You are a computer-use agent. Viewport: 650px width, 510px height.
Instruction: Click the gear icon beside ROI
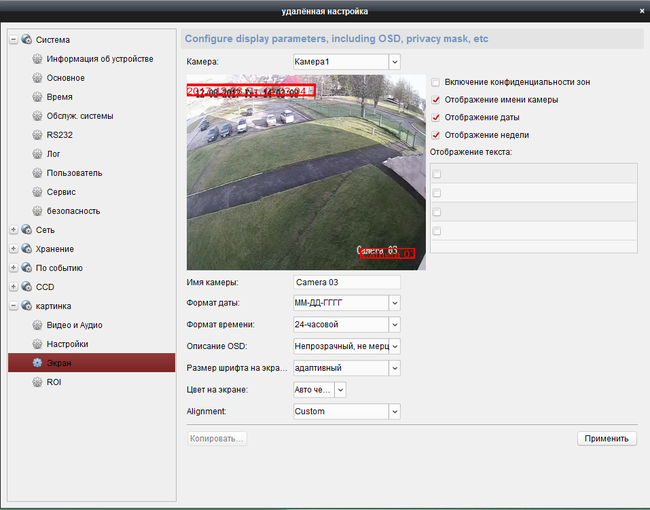(x=38, y=382)
